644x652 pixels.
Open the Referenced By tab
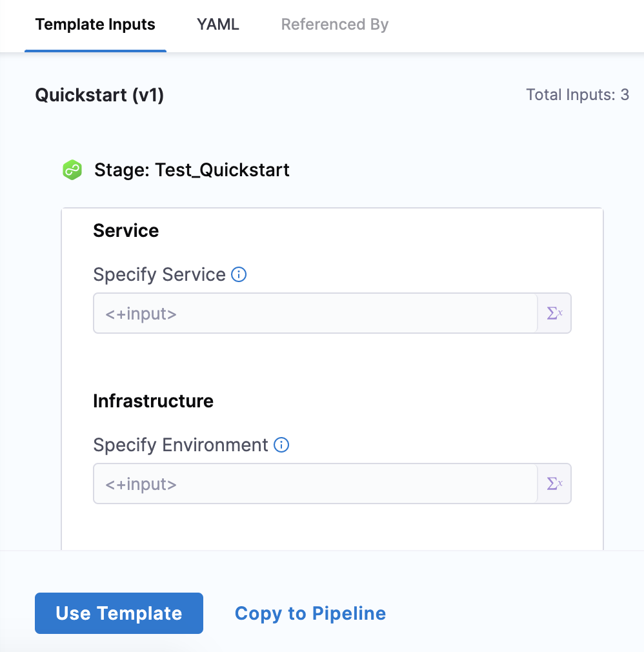tap(334, 25)
